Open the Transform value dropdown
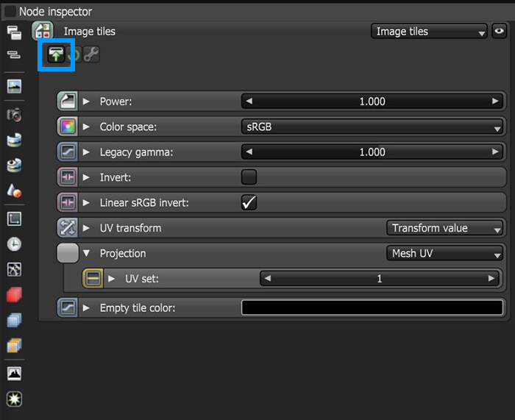 coord(444,228)
